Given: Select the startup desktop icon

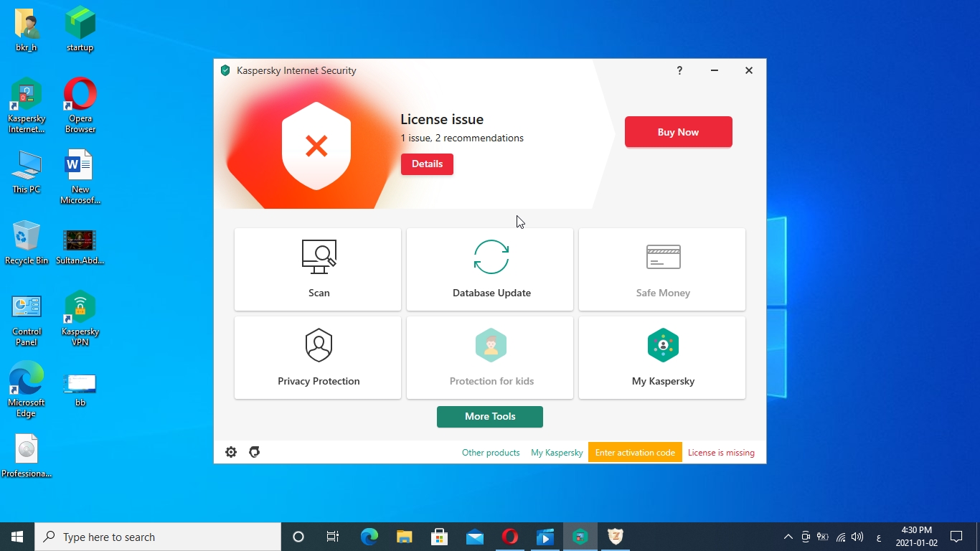Looking at the screenshot, I should tap(80, 30).
